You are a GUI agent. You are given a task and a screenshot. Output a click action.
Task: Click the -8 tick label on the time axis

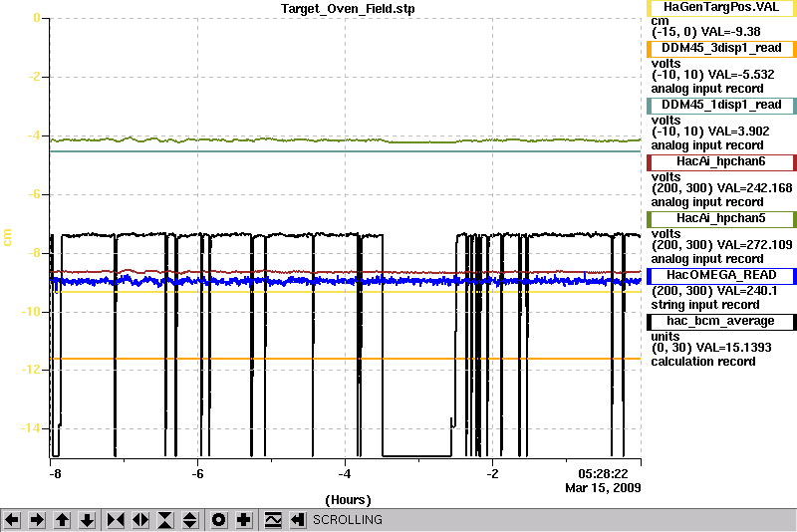click(55, 474)
